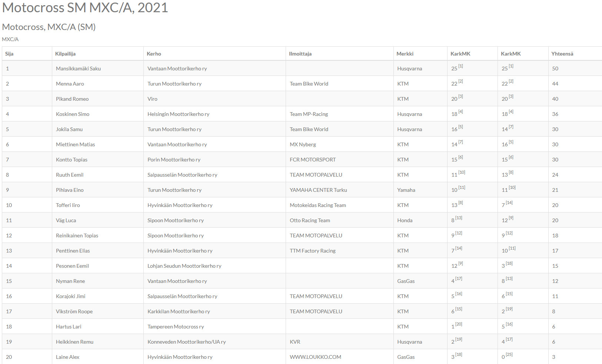602x364 pixels.
Task: Click club Tampereen Motocross ry
Action: [x=176, y=327]
